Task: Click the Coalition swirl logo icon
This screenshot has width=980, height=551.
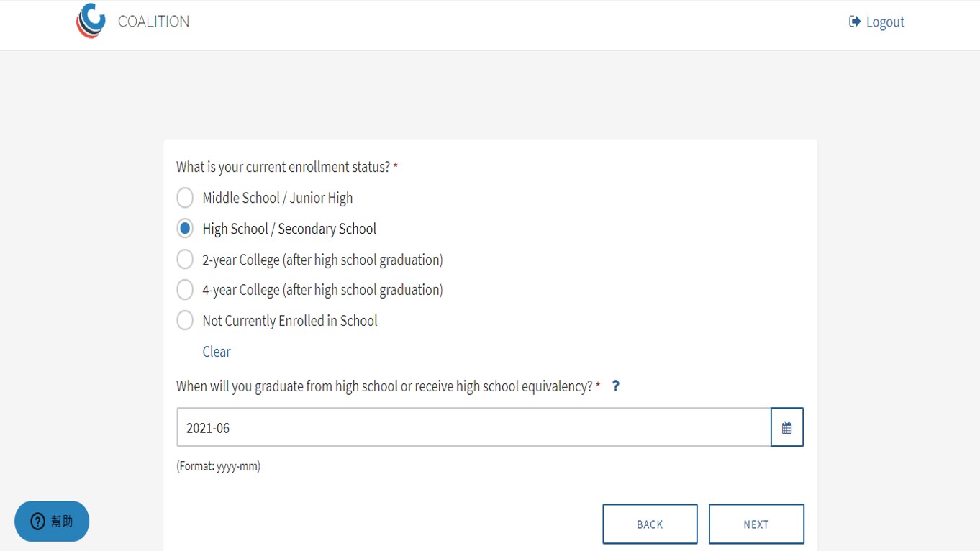Action: pos(91,21)
